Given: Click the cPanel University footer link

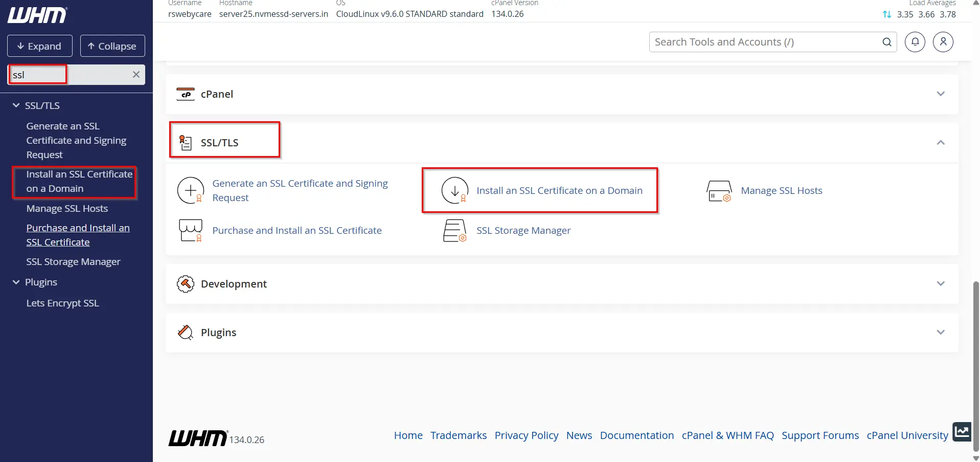Looking at the screenshot, I should (907, 435).
